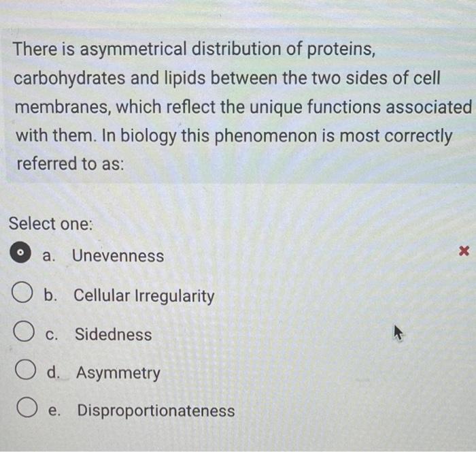Click option letter 'a.' label
Screen dimensions: 476x452
pos(48,256)
